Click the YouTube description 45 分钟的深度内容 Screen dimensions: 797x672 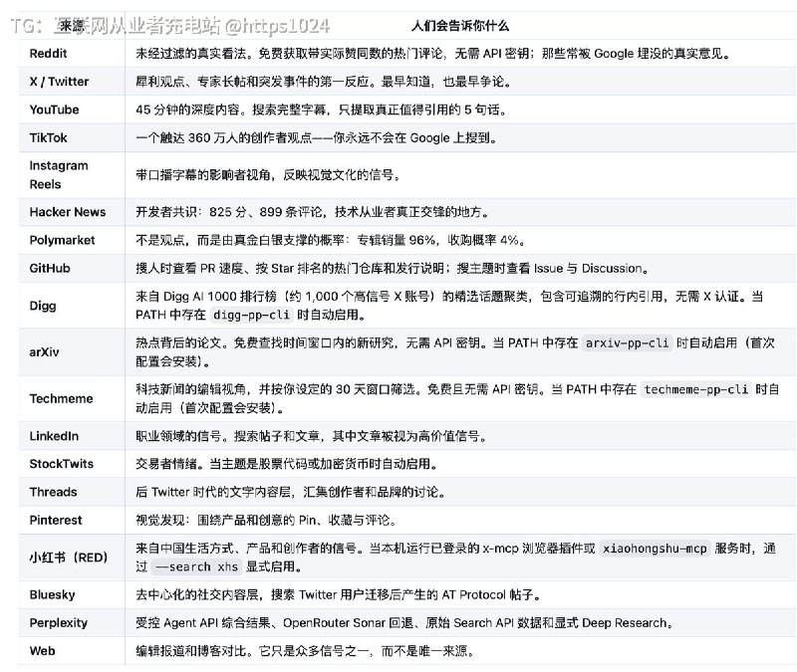[x=321, y=110]
